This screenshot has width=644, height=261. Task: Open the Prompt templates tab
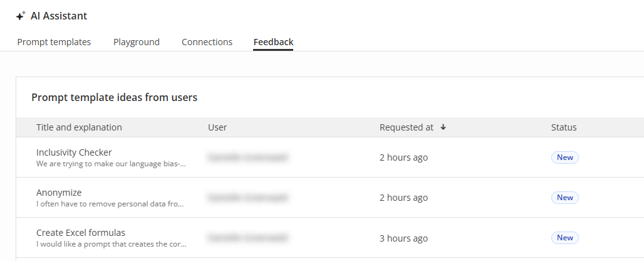(x=54, y=42)
